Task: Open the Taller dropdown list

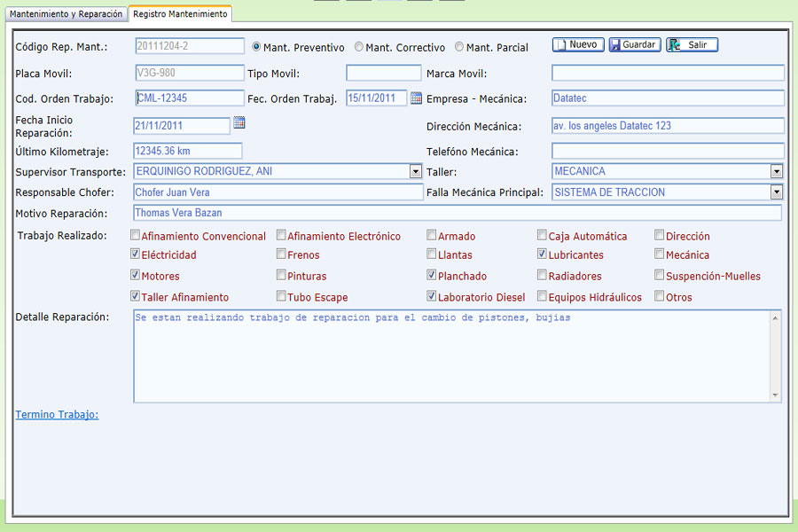Action: [x=777, y=171]
